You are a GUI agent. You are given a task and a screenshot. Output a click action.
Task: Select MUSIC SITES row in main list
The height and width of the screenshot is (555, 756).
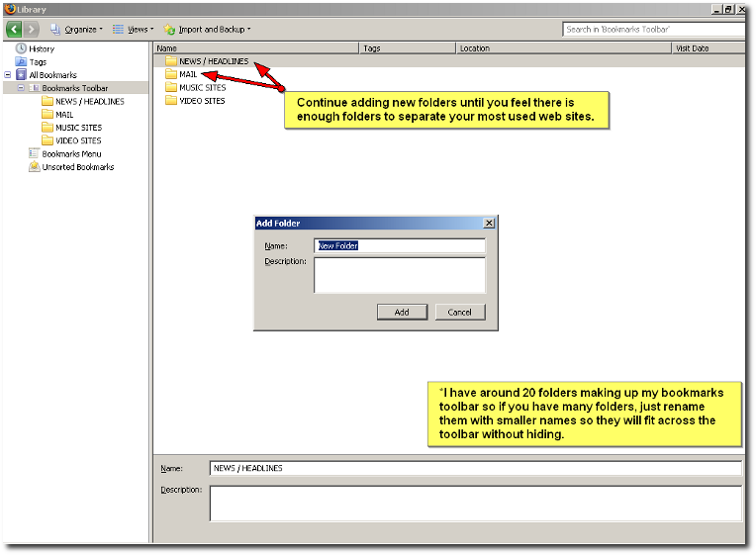[x=449, y=88]
